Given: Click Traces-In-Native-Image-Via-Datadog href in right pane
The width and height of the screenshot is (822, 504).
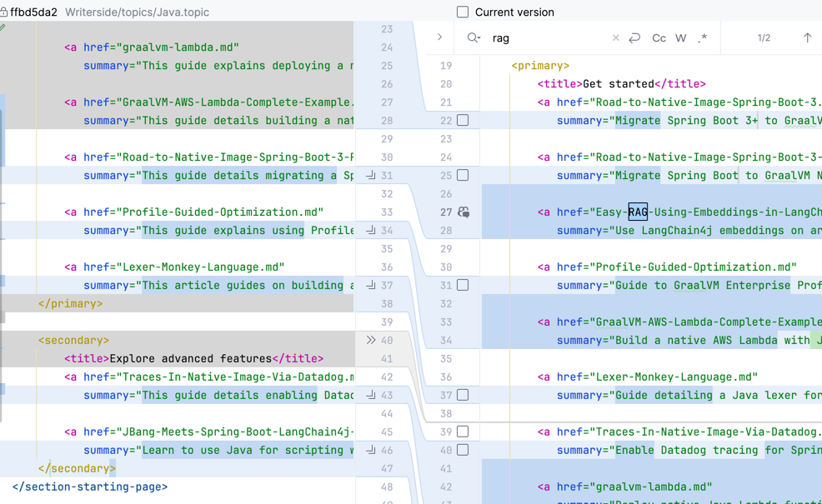Looking at the screenshot, I should click(x=679, y=432).
